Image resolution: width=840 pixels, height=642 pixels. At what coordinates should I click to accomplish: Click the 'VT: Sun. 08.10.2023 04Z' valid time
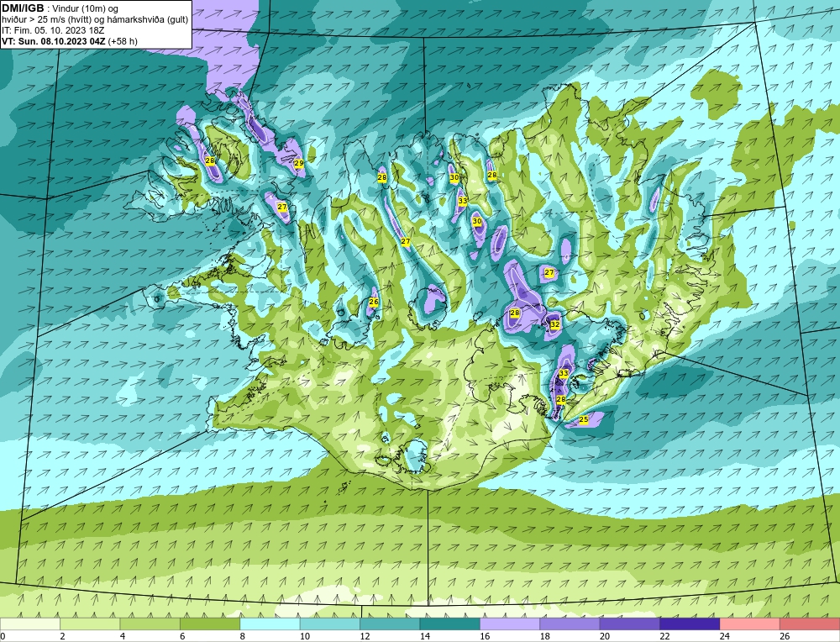54,41
